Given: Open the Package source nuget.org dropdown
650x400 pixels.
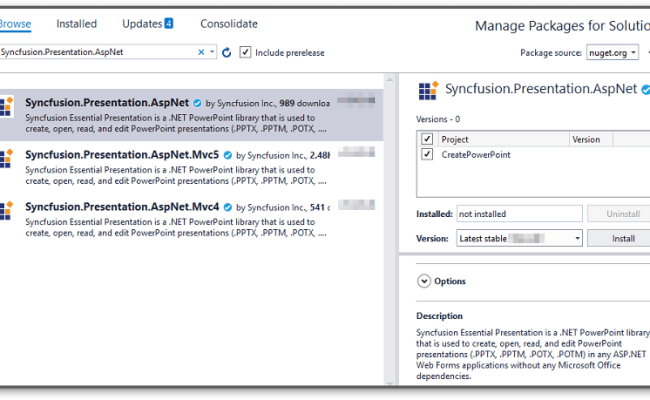Looking at the screenshot, I should (612, 53).
